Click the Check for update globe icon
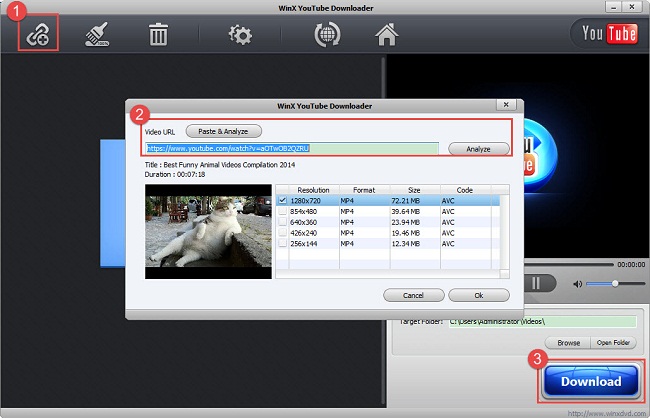 click(327, 34)
